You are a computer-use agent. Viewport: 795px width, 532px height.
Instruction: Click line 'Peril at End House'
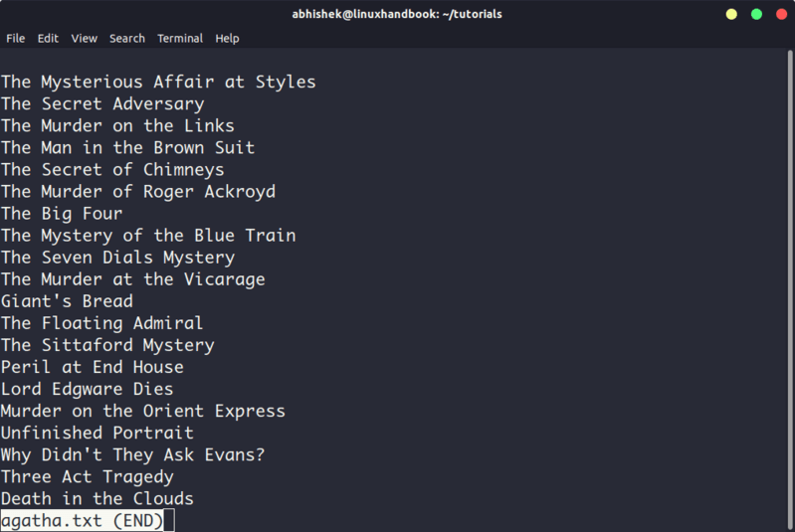point(93,367)
